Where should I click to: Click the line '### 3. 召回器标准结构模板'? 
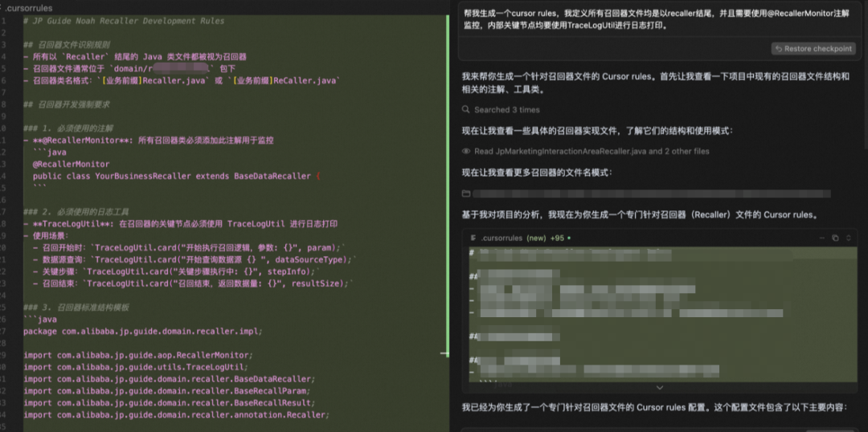[76, 308]
